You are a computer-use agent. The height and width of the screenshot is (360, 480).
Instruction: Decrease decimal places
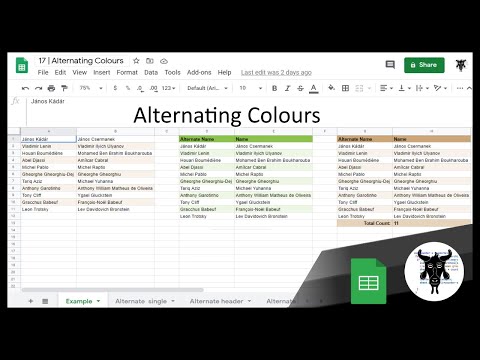pos(140,88)
